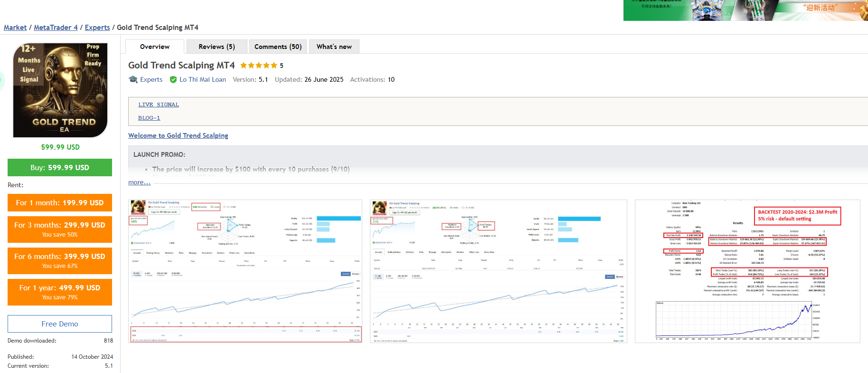Open the first live signal screenshot thumbnail
Image resolution: width=868 pixels, height=373 pixels.
(x=245, y=271)
